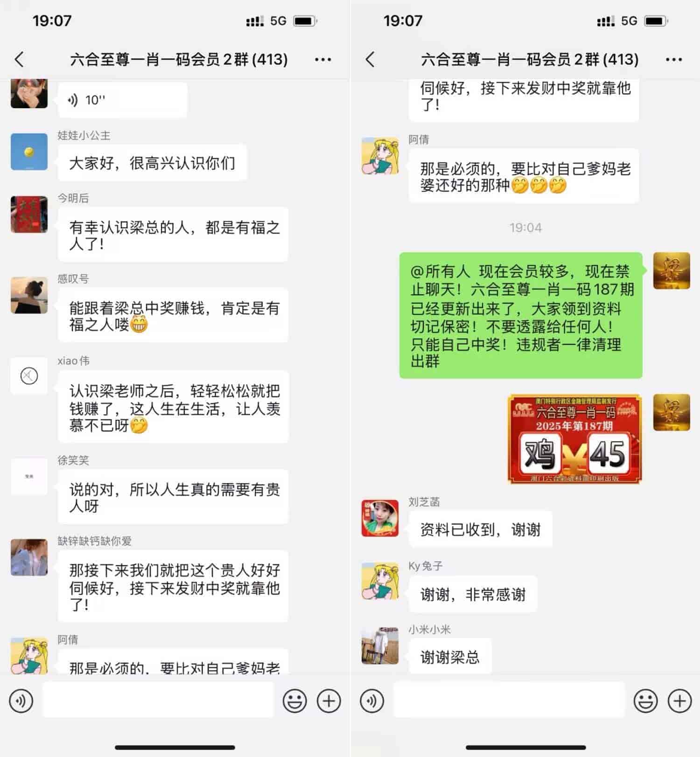
Task: Open the three-dots menu in right chat
Action: point(674,60)
